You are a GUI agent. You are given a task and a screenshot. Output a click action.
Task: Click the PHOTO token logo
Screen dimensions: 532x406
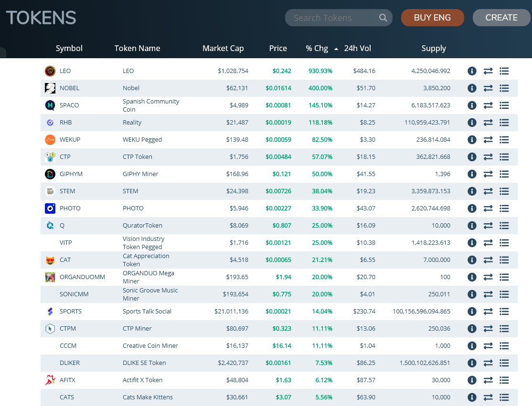pos(50,208)
